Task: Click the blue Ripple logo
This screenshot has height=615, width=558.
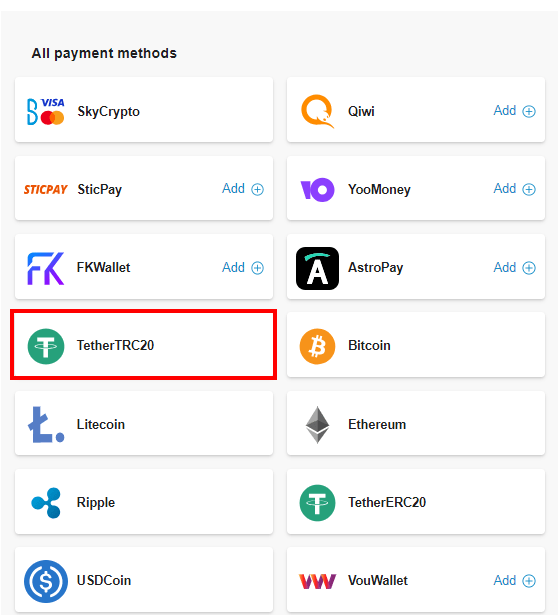Action: [46, 503]
